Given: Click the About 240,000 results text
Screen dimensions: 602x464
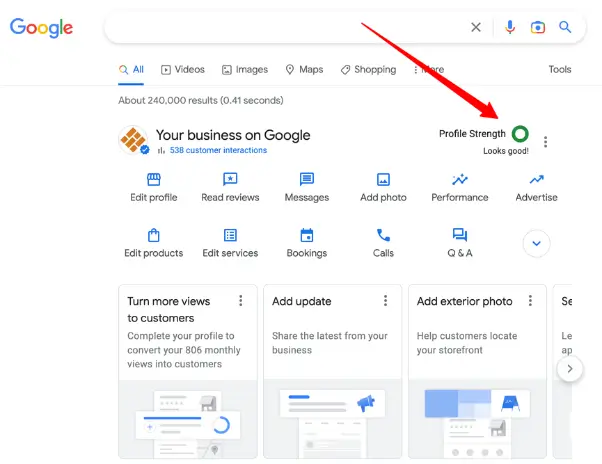Looking at the screenshot, I should tap(201, 101).
